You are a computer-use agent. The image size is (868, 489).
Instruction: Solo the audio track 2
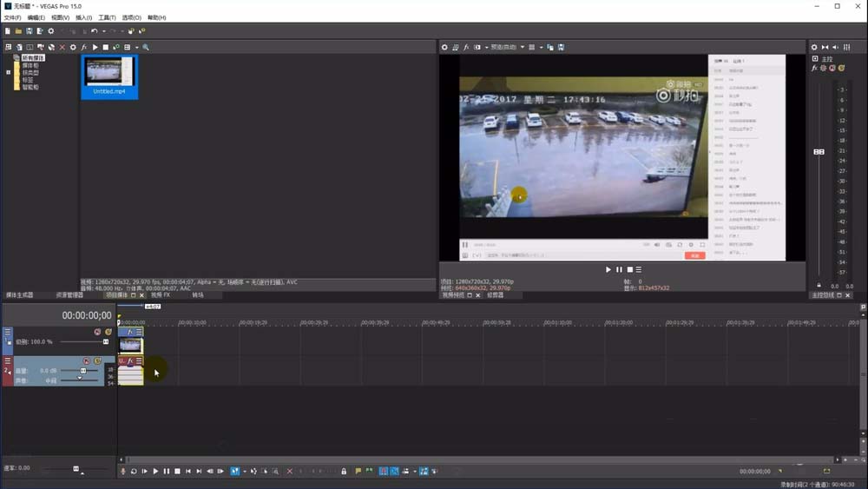click(x=97, y=360)
